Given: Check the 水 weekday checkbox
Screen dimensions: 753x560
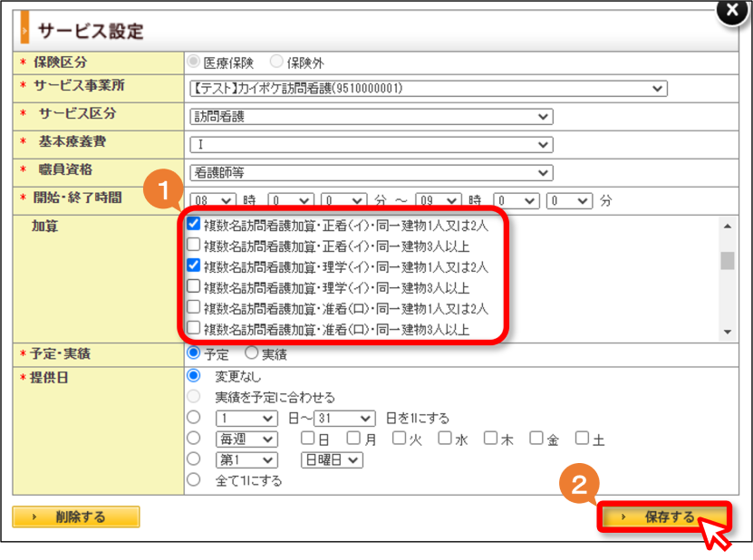Looking at the screenshot, I should 445,438.
